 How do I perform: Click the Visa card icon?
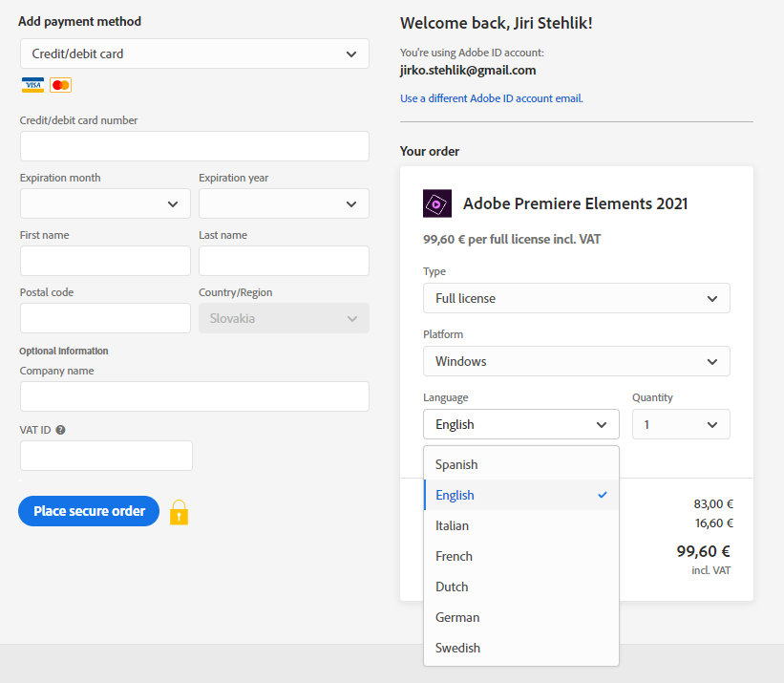33,86
